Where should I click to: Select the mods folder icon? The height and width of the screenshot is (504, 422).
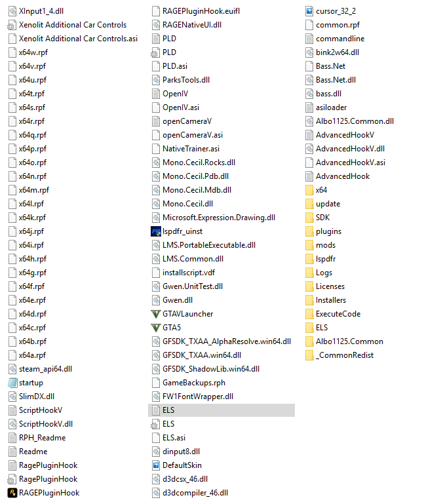tap(309, 245)
